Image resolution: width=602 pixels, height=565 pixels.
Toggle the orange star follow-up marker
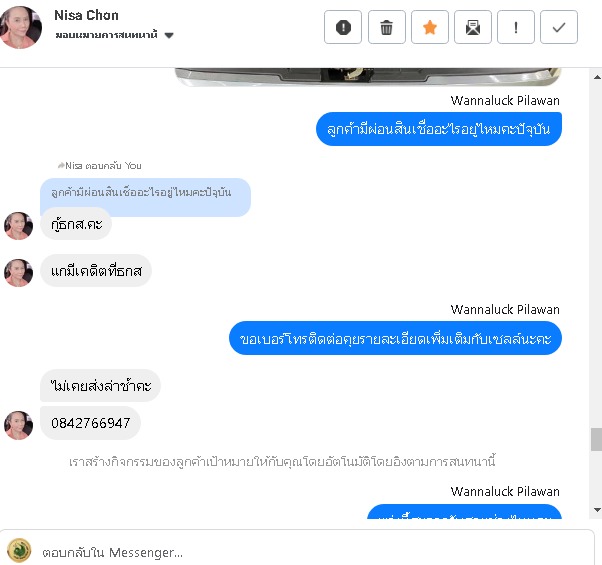[430, 27]
